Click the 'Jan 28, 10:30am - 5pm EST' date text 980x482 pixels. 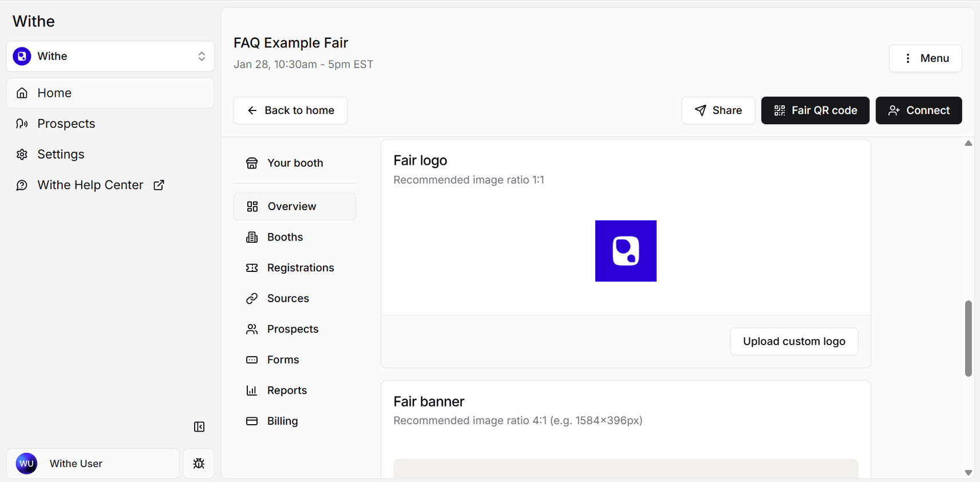303,64
